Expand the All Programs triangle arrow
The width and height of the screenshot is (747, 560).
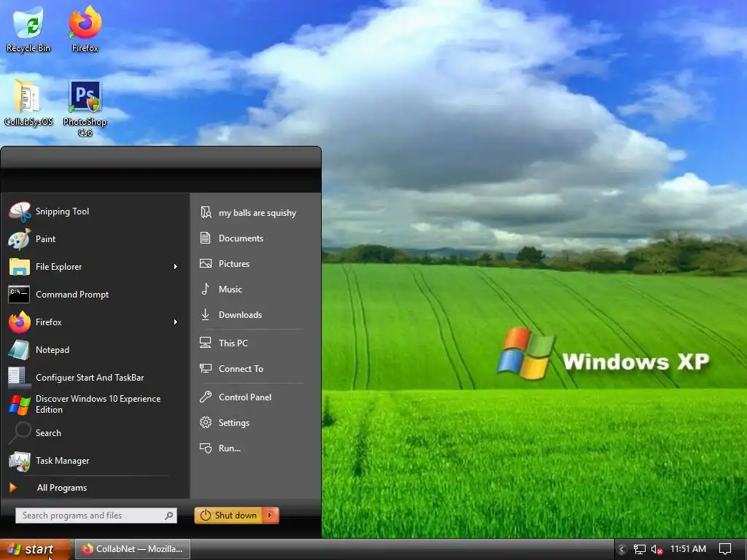13,488
